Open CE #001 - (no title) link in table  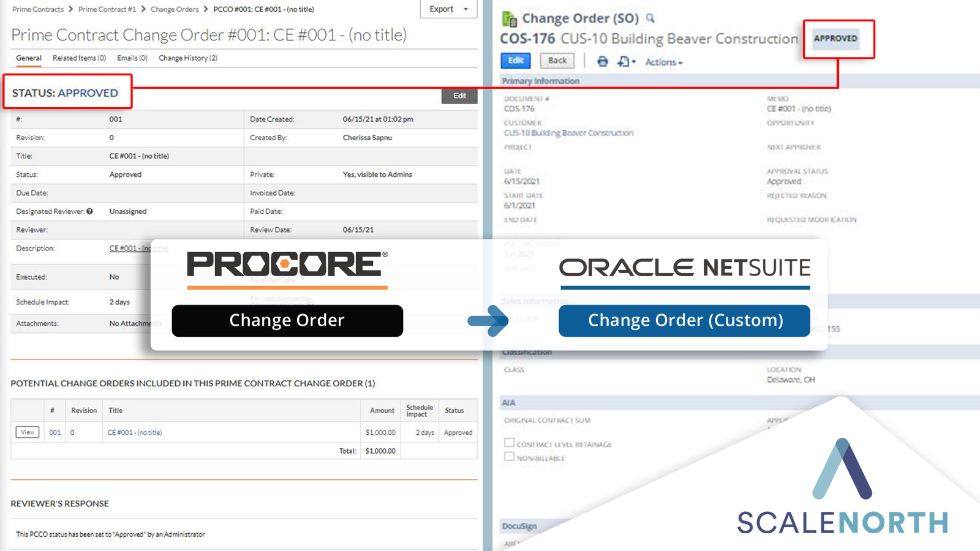pyautogui.click(x=135, y=432)
